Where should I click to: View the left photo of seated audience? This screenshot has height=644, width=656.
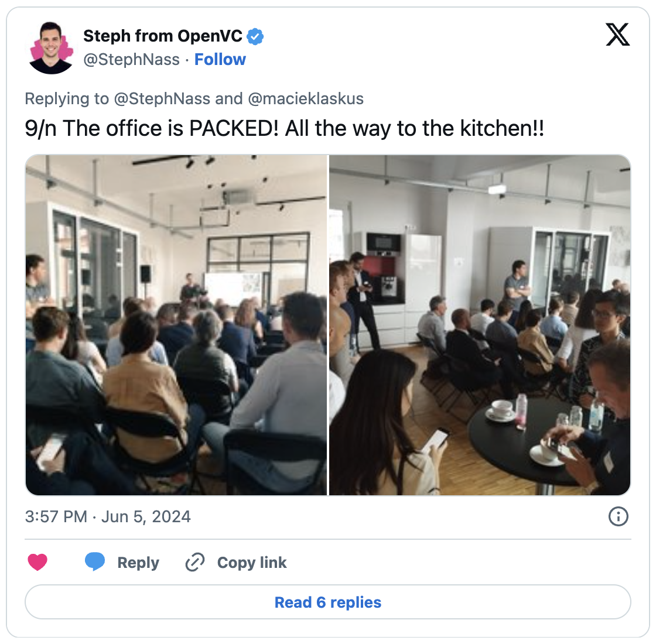(176, 325)
